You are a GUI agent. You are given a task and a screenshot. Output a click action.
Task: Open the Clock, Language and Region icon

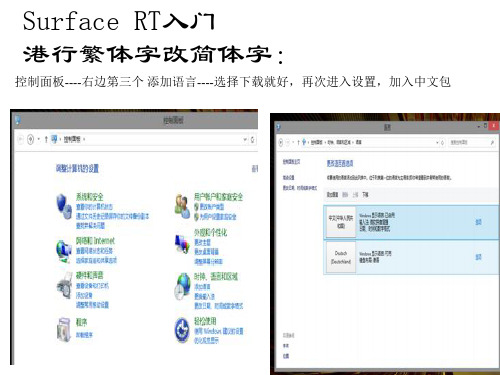182,286
